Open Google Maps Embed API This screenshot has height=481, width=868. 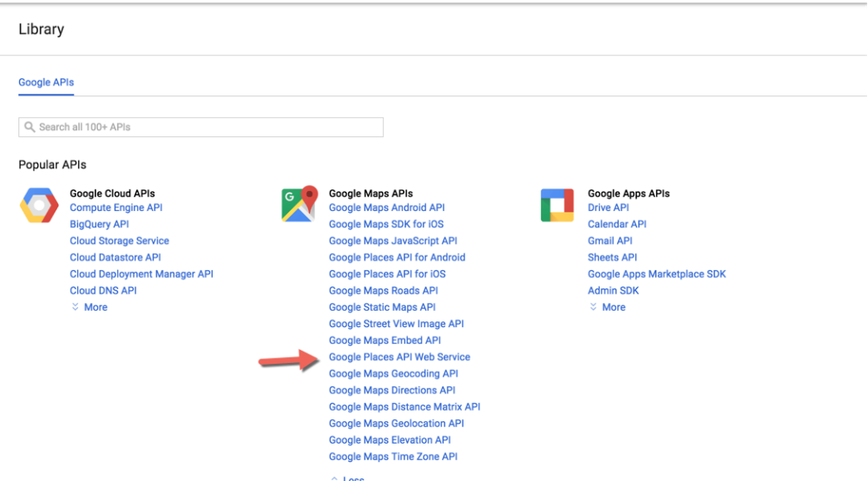tap(385, 340)
